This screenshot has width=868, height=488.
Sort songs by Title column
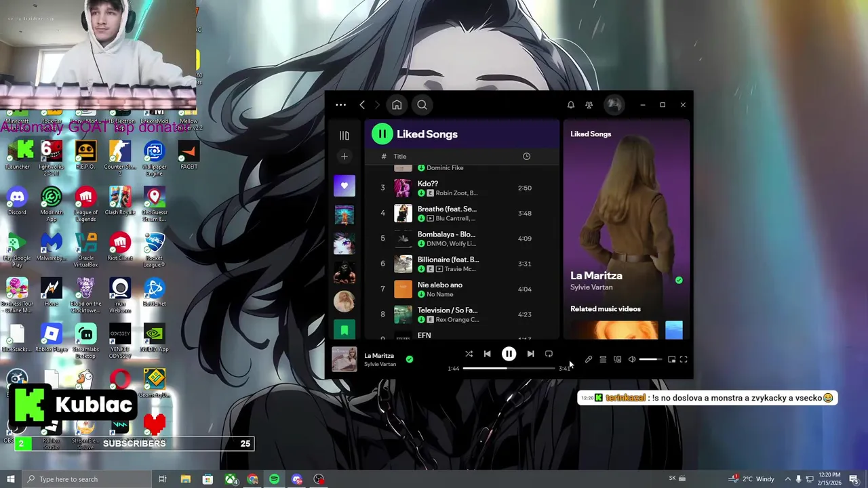point(400,157)
